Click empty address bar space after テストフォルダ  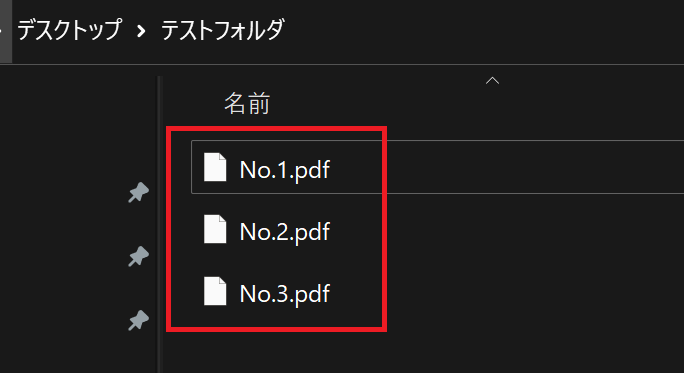point(480,31)
